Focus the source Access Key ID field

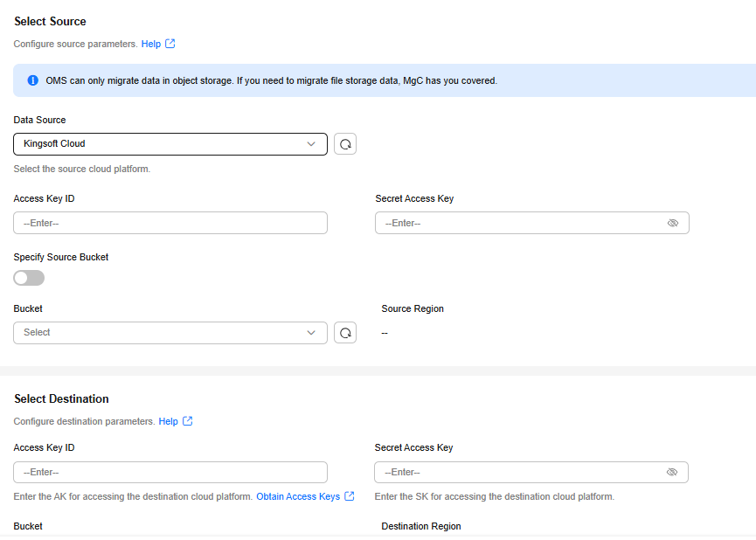click(170, 223)
